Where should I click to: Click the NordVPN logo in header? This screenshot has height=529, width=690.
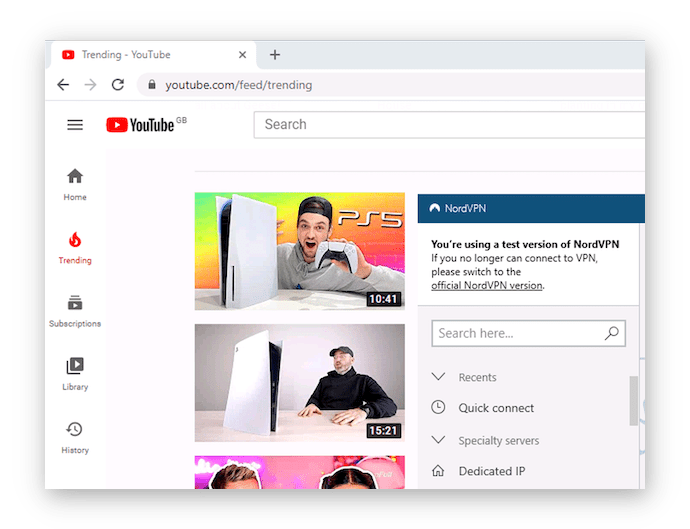tap(458, 208)
